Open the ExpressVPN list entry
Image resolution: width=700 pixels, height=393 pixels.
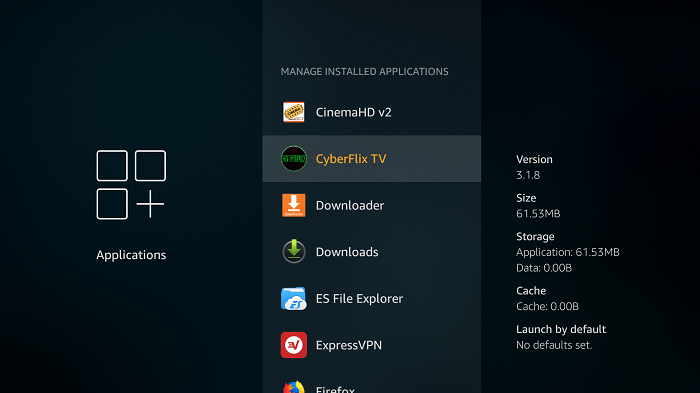[371, 345]
